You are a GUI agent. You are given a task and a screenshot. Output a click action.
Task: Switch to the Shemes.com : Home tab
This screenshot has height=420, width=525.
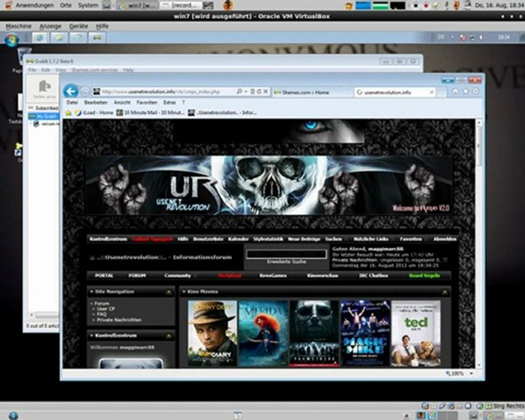[x=311, y=92]
